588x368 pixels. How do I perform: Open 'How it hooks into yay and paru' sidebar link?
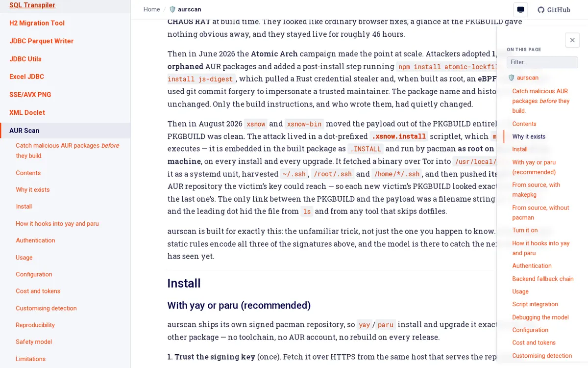[x=57, y=223]
